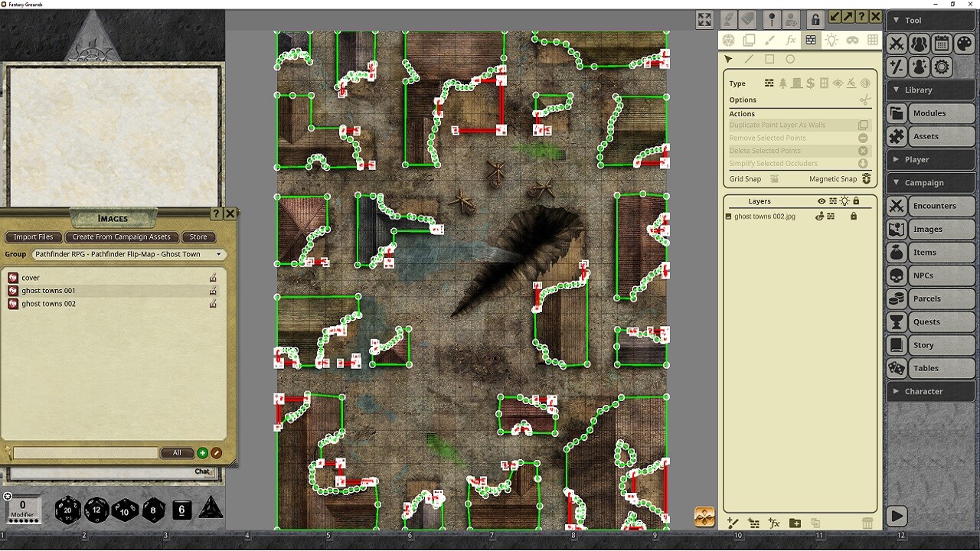Open the Group dropdown showing Pathfinder Flip-Map
The image size is (980, 551).
[129, 254]
